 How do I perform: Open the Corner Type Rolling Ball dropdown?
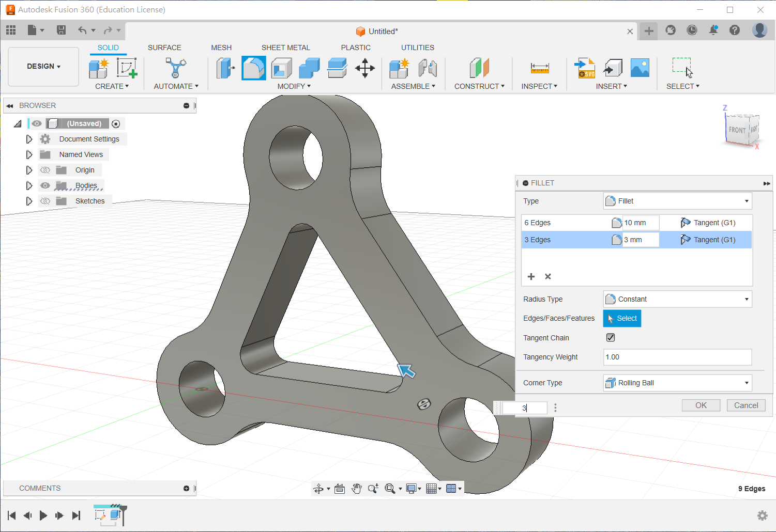click(x=677, y=383)
